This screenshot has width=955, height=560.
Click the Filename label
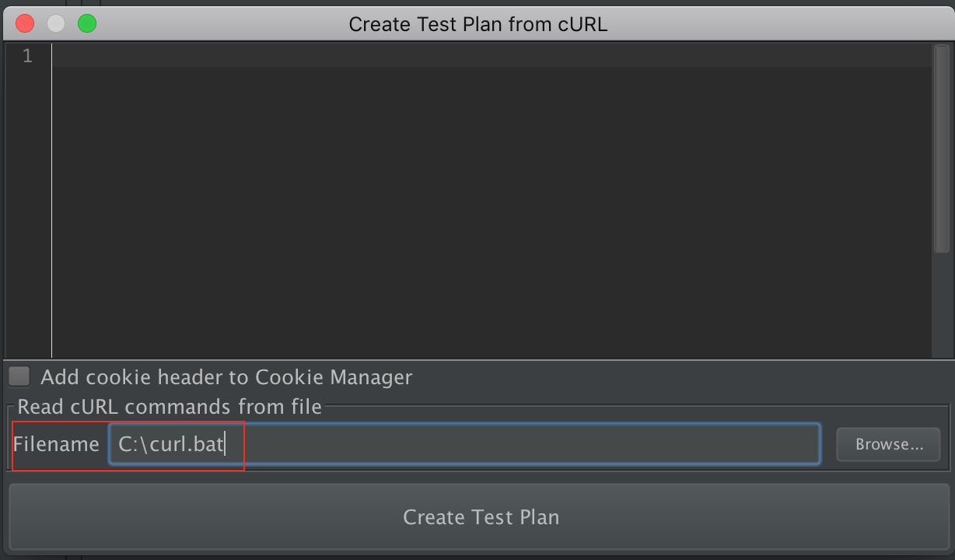click(x=56, y=444)
